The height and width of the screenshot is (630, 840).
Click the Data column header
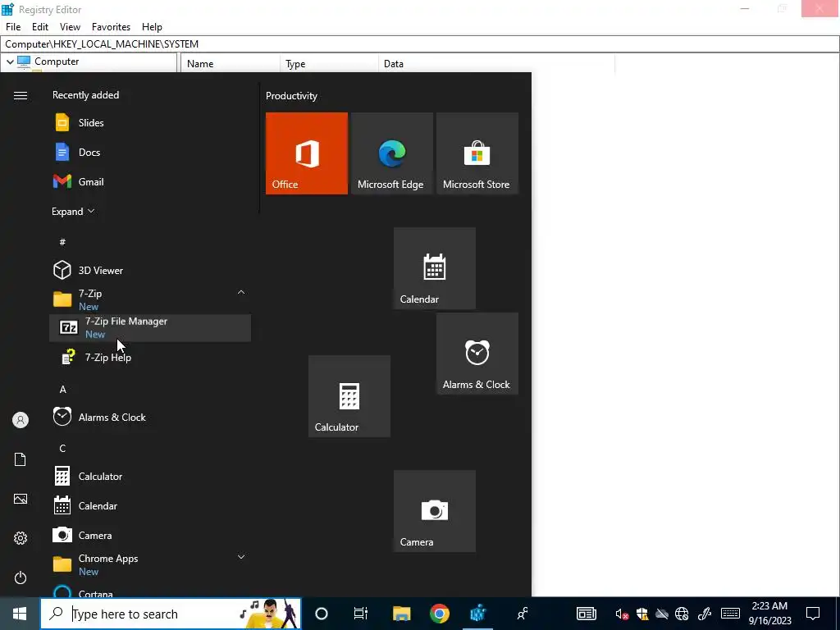click(x=496, y=63)
